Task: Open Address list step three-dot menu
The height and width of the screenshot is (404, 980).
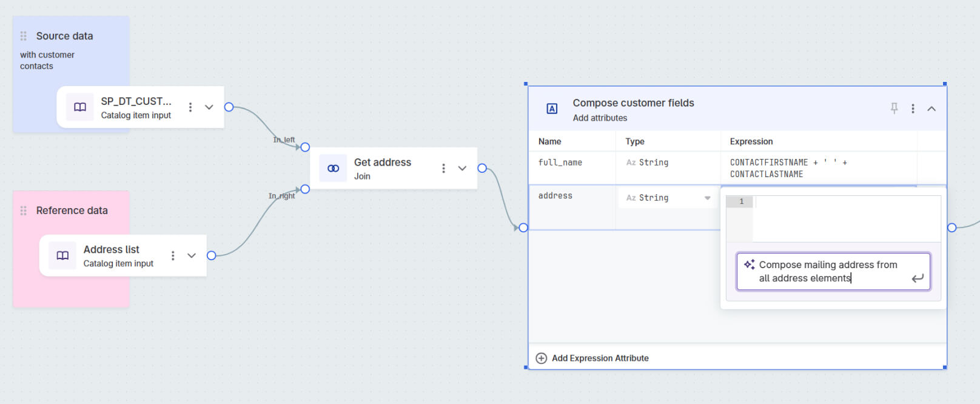Action: click(x=173, y=256)
